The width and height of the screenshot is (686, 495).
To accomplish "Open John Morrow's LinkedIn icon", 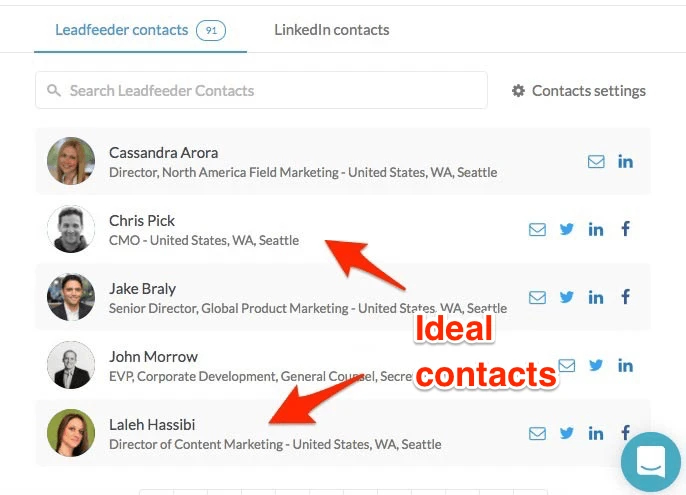I will coord(625,365).
